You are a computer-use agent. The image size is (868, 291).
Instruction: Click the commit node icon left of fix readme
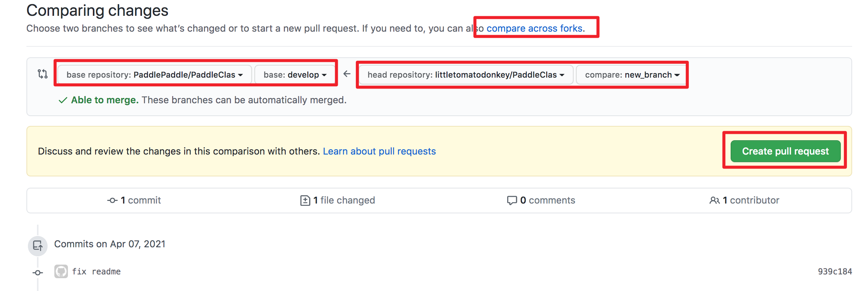[x=38, y=273]
